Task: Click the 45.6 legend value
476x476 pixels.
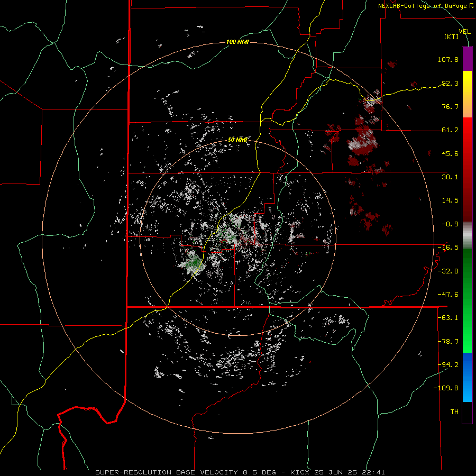Action: tap(450, 153)
